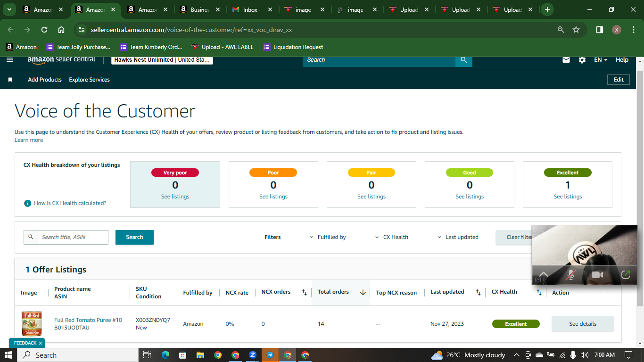644x362 pixels.
Task: Open Explore Services in the navigation bar
Action: coord(89,80)
